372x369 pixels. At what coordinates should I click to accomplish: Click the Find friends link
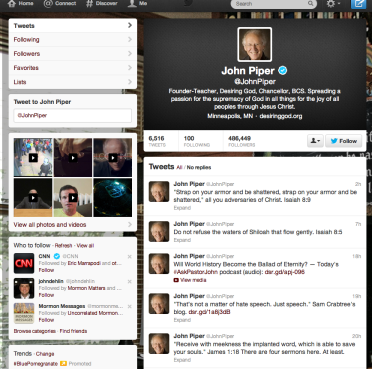pos(73,331)
